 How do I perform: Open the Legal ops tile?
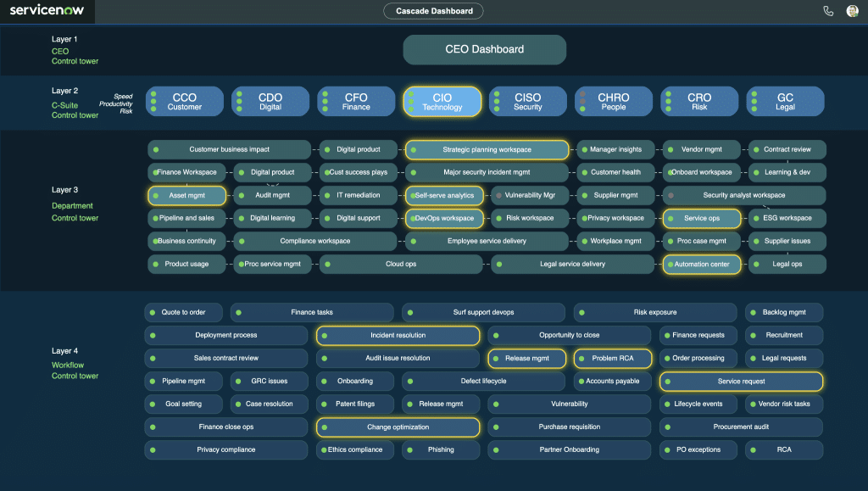[x=787, y=264]
